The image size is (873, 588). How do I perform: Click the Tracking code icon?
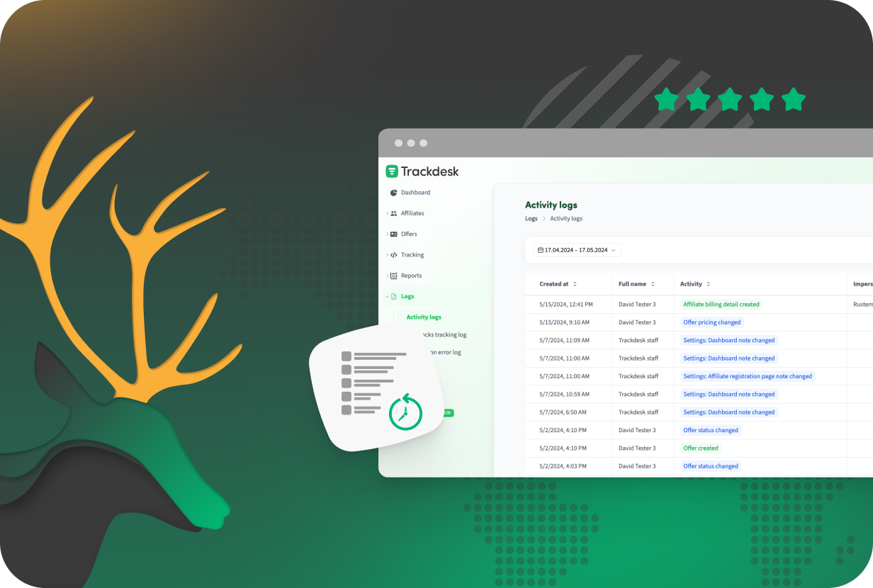pos(394,255)
